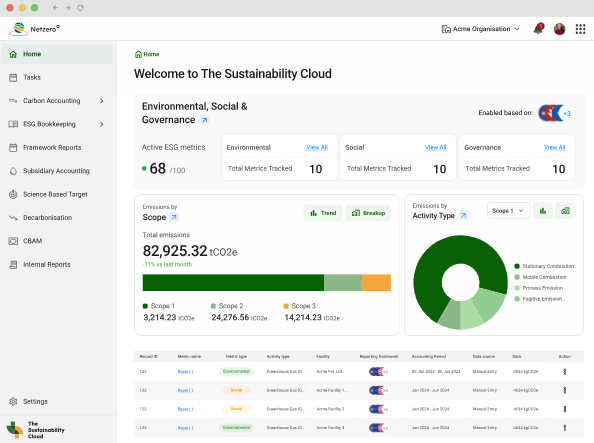Click the donut chart's large dark green slice
Screen dimensions: 594x443
[x=436, y=265]
